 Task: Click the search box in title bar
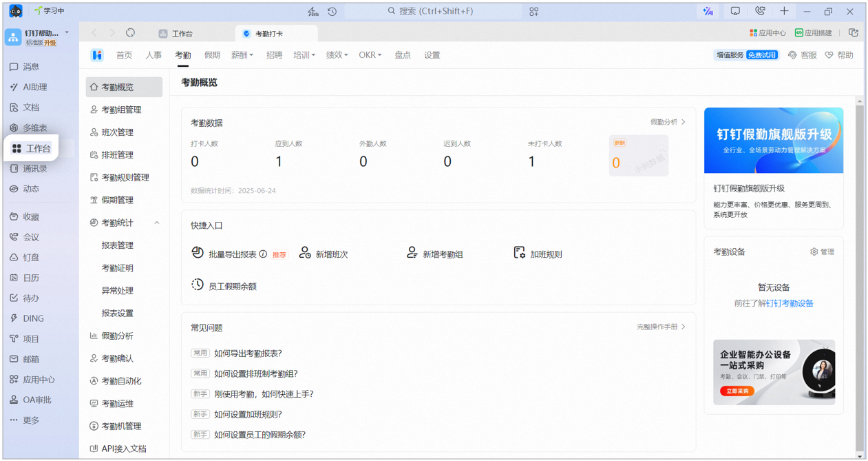433,12
